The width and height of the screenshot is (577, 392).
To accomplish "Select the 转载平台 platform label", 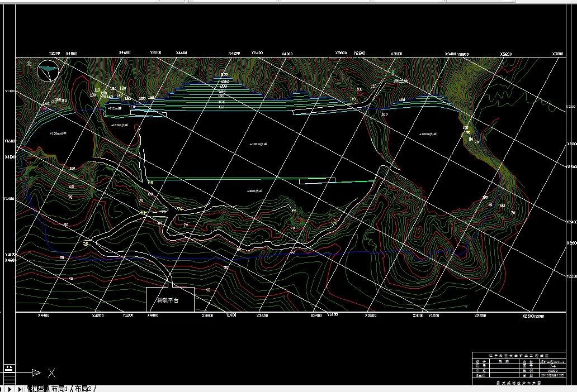I will 168,300.
